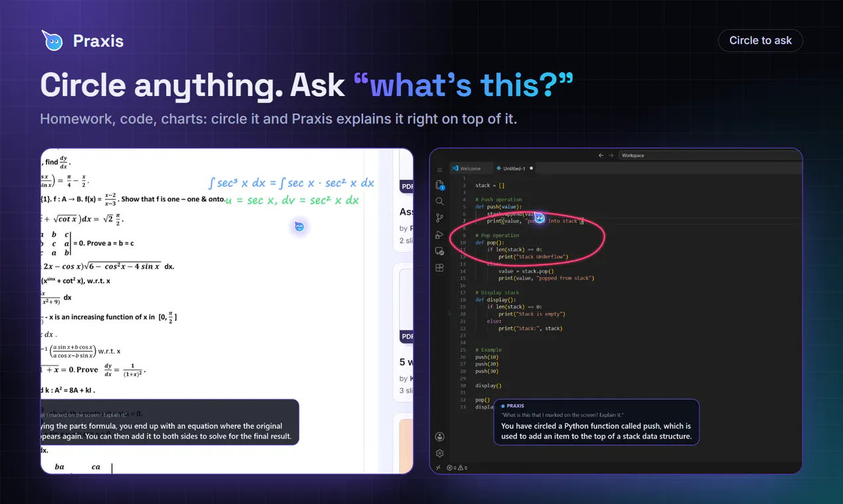843x504 pixels.
Task: Click line number 1 in the code gutter
Action: (x=464, y=178)
